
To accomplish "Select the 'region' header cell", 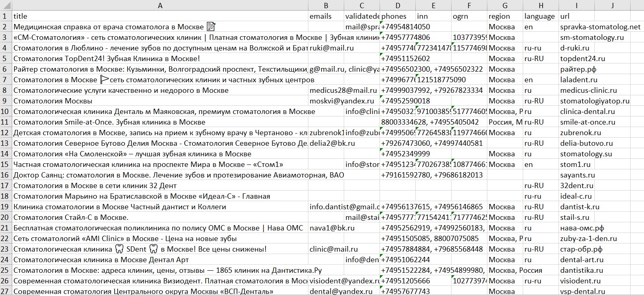I will pyautogui.click(x=505, y=16).
